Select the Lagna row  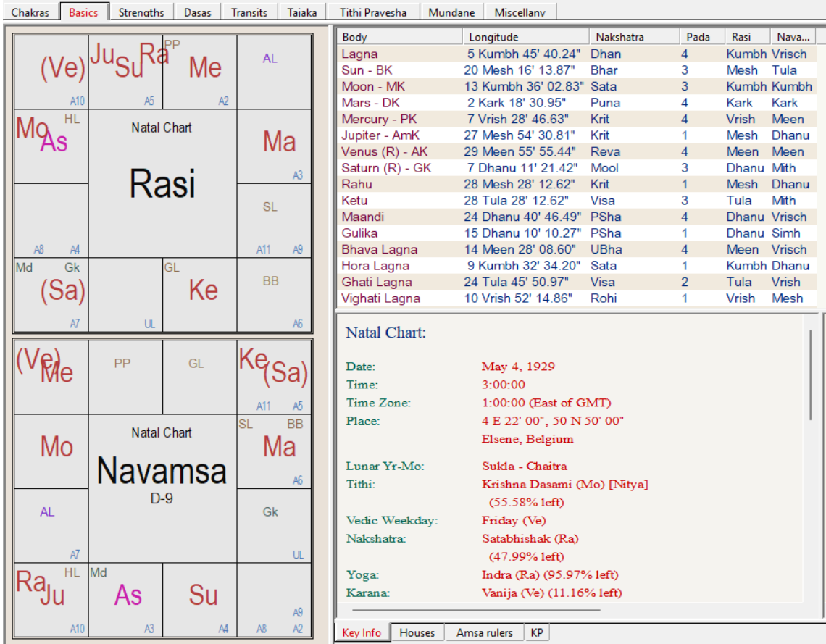(x=577, y=54)
